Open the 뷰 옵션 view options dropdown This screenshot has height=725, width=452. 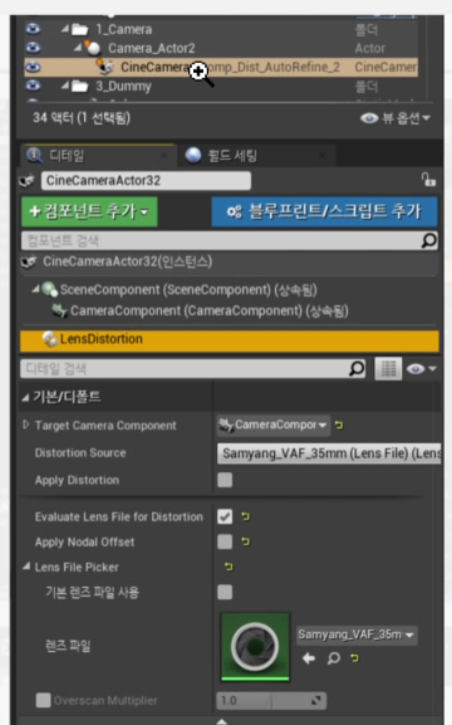coord(395,118)
